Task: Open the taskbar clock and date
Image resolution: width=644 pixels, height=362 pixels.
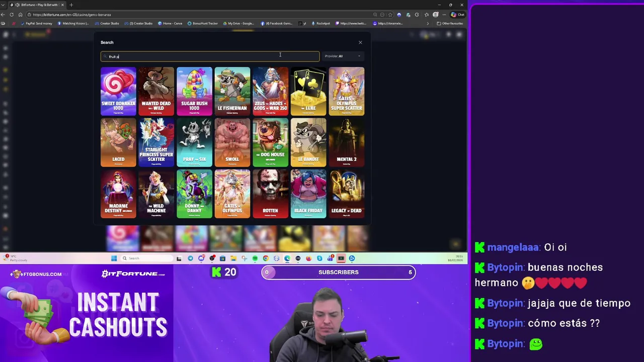Action: [455, 258]
